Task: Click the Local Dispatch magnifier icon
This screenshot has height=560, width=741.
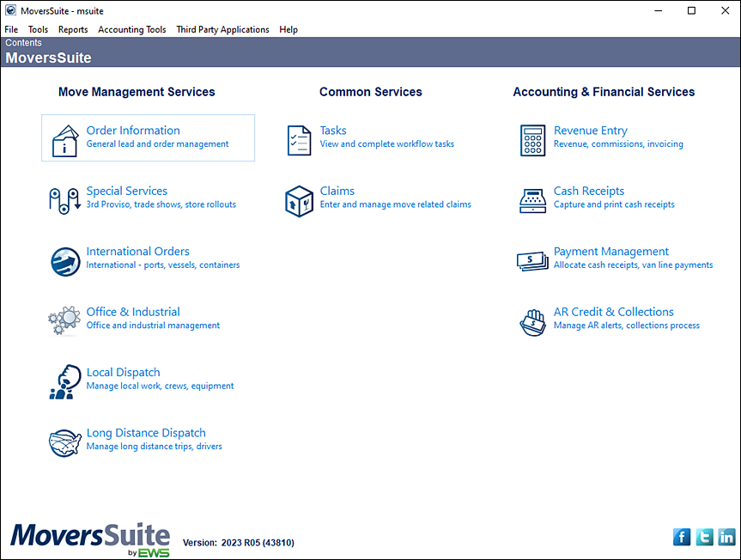Action: (64, 381)
